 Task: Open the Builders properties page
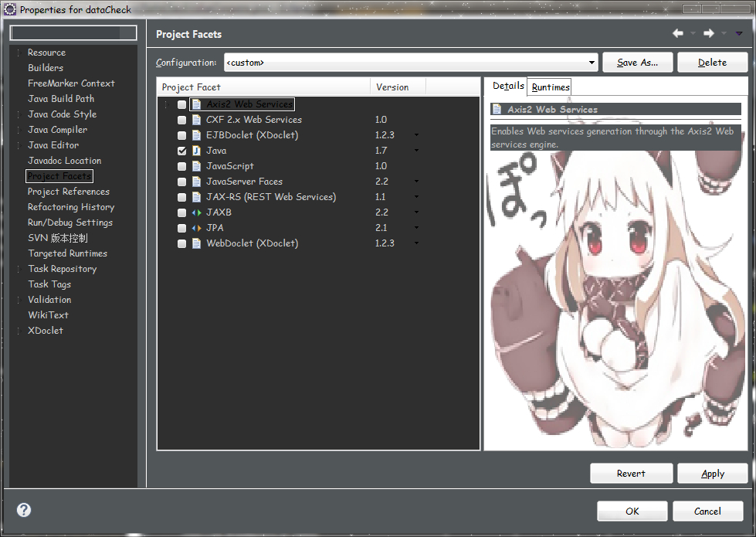coord(46,68)
